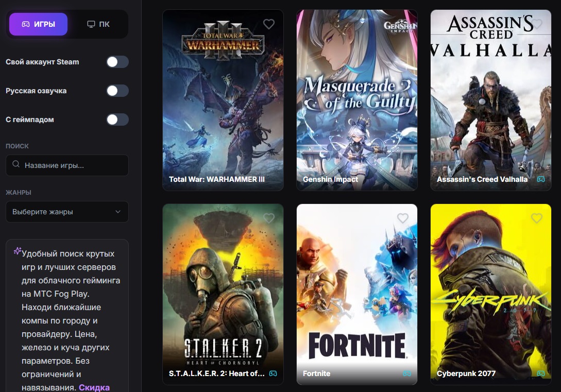Click the ПОИСК section heading
The image size is (561, 392).
point(17,146)
